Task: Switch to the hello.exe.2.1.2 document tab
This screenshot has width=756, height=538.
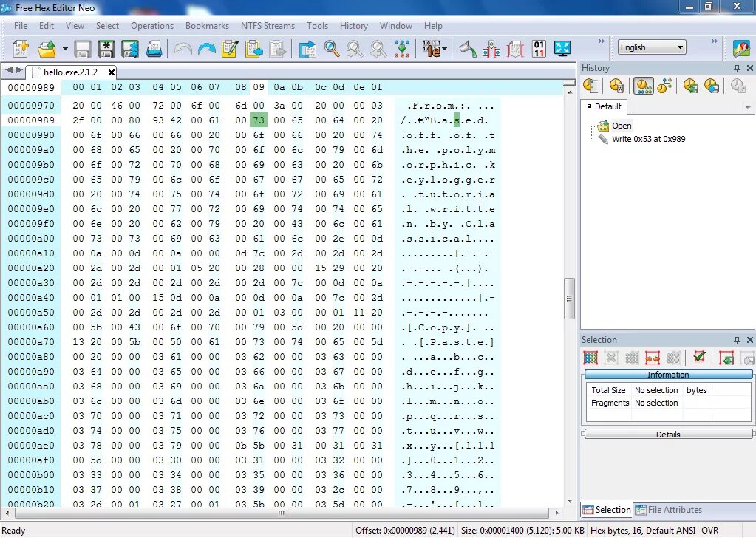Action: point(70,72)
